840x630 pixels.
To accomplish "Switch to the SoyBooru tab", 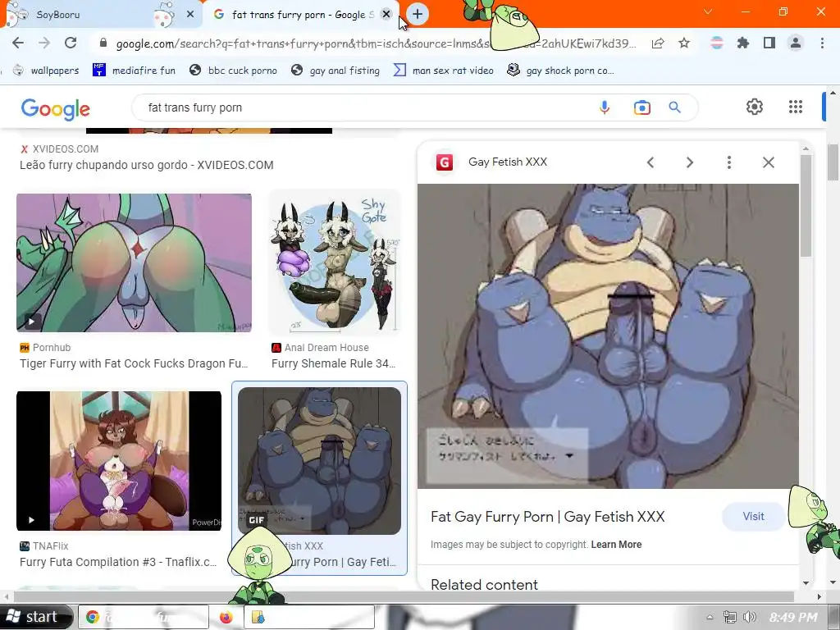I will pos(102,15).
